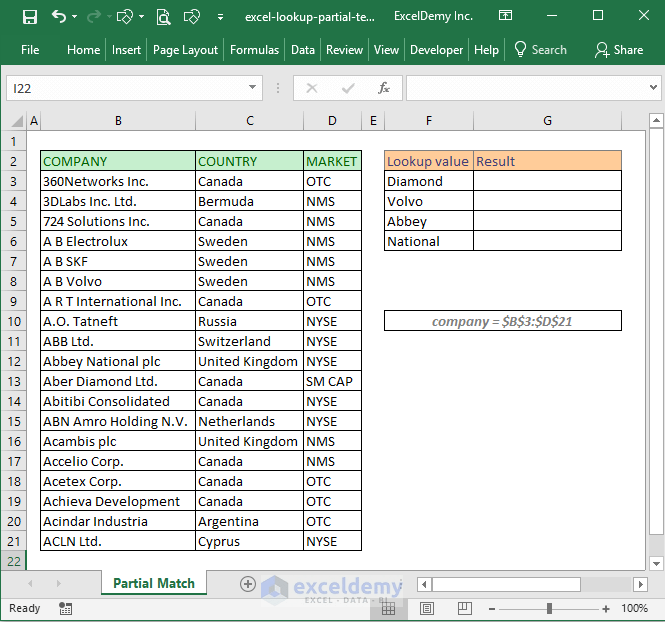Click the Search lightbulb box
The height and width of the screenshot is (622, 665).
pos(540,50)
